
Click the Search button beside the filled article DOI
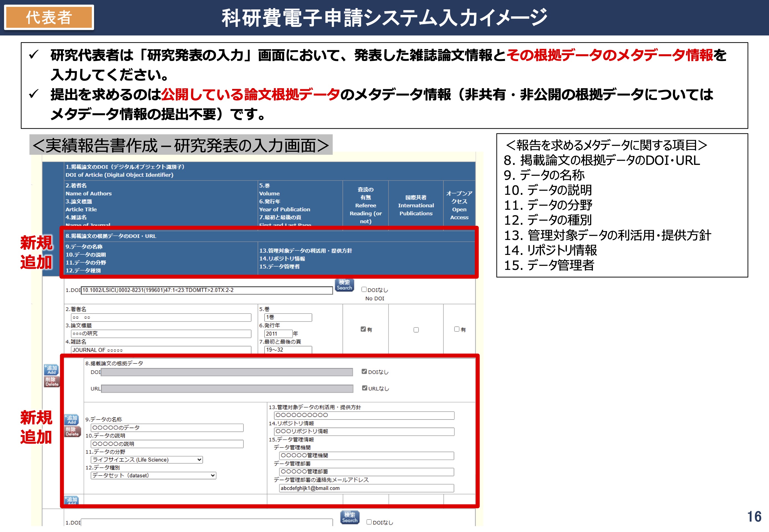click(x=344, y=285)
